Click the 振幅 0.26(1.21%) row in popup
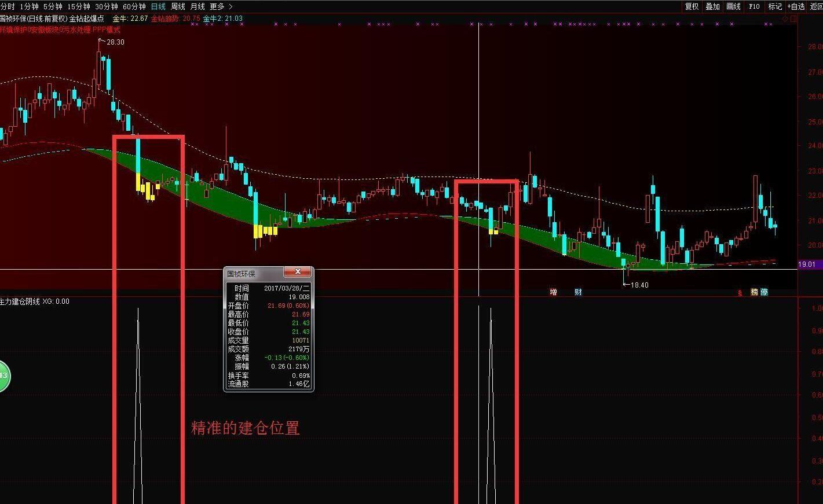Viewport: 823px width, 504px height. (x=269, y=366)
